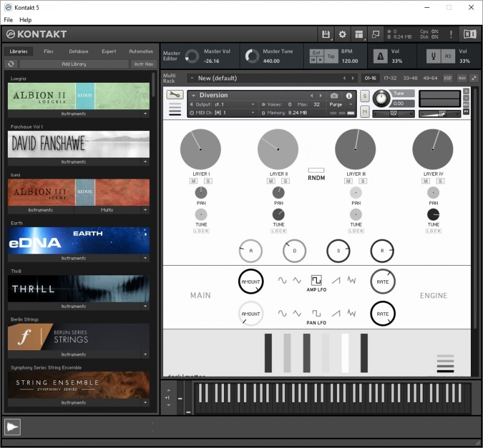Solo Layer I

tap(208, 181)
